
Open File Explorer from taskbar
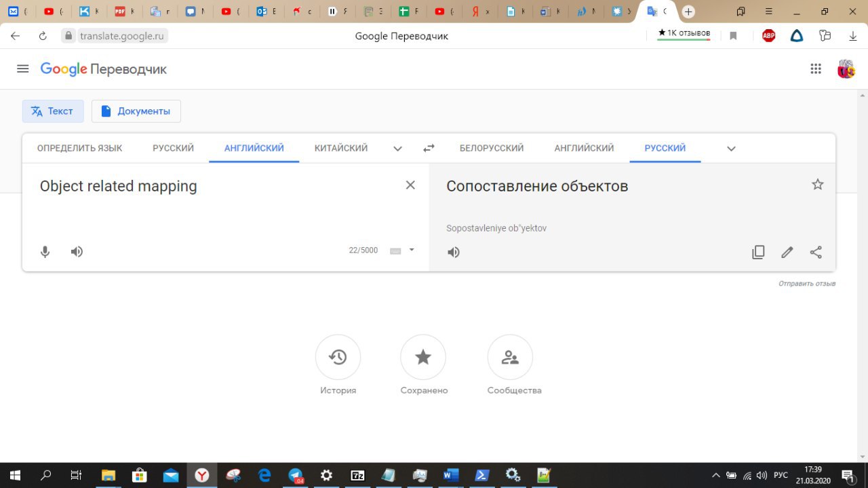(108, 475)
